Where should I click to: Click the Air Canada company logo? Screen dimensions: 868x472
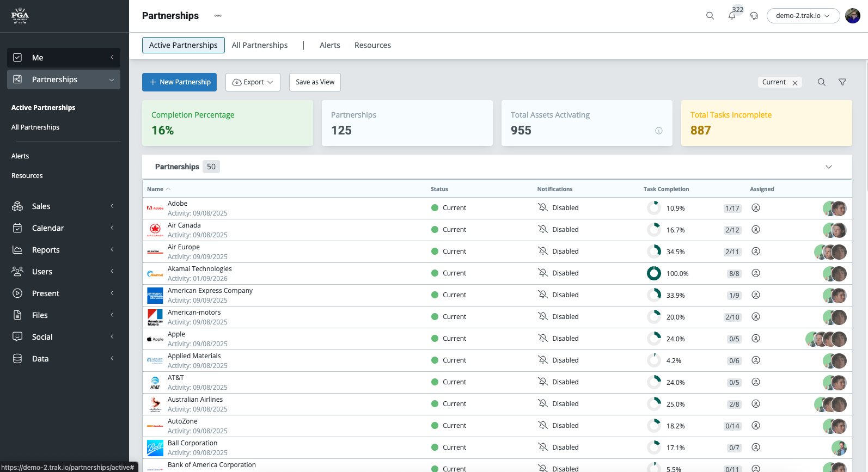(155, 230)
